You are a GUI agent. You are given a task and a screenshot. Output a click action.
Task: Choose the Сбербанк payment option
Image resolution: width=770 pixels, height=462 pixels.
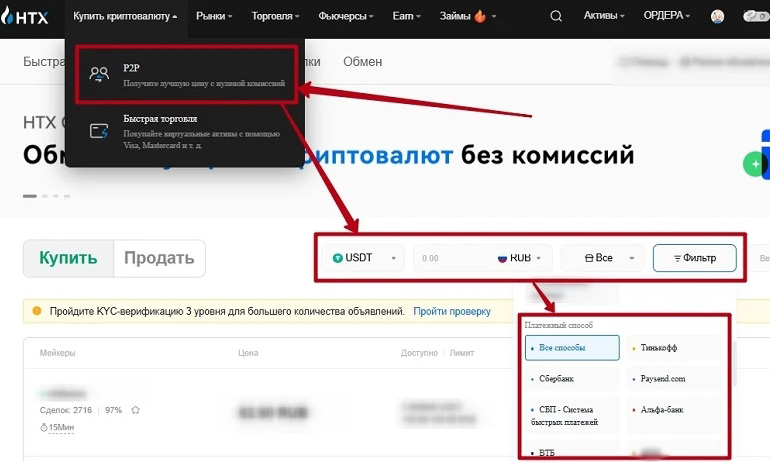[x=572, y=379]
